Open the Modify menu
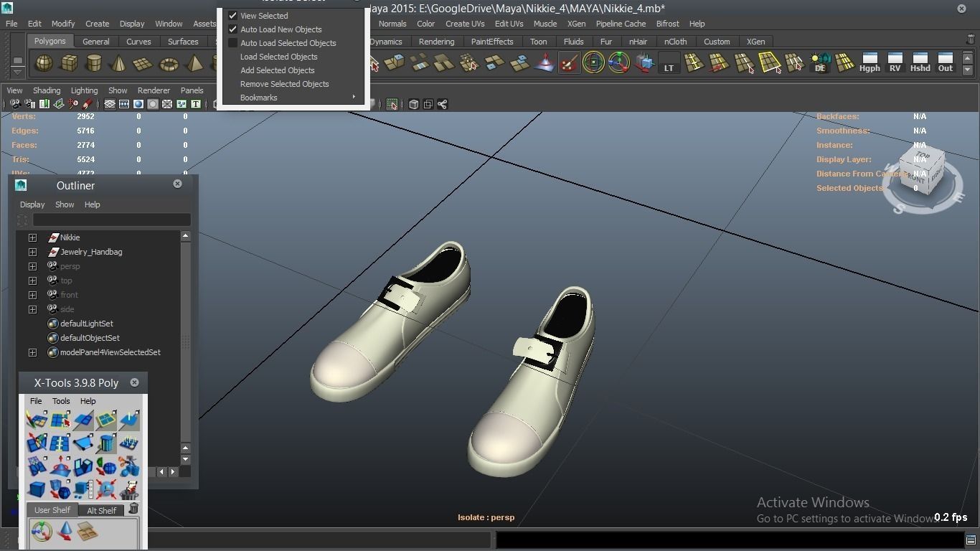Image resolution: width=980 pixels, height=551 pixels. click(63, 24)
